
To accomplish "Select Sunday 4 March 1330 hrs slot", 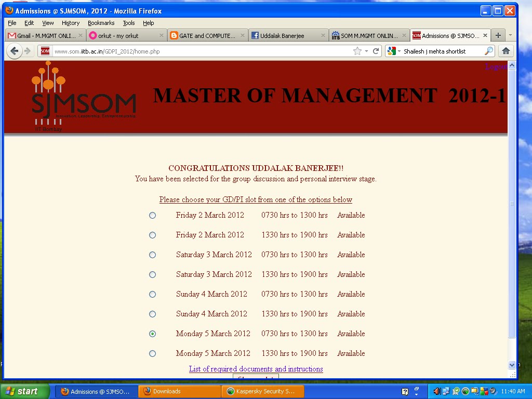I will click(x=152, y=314).
